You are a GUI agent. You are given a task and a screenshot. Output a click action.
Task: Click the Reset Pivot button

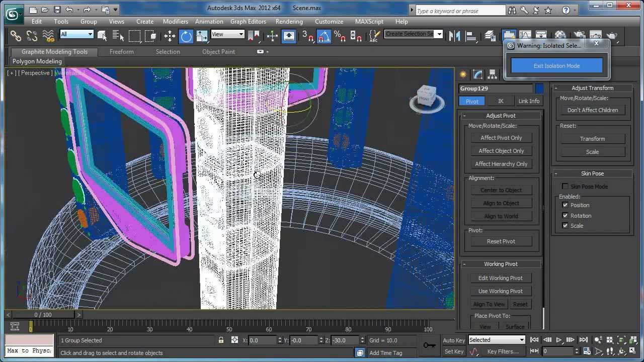point(501,241)
